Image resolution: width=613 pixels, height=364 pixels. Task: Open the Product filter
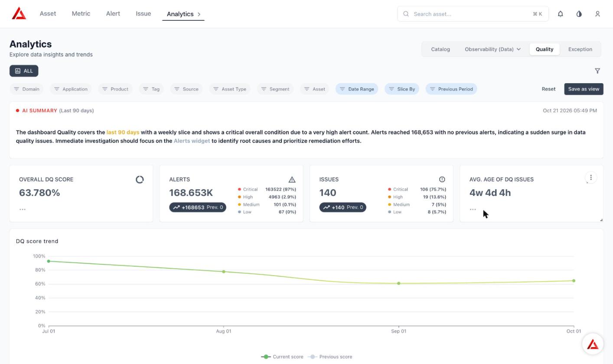point(115,89)
